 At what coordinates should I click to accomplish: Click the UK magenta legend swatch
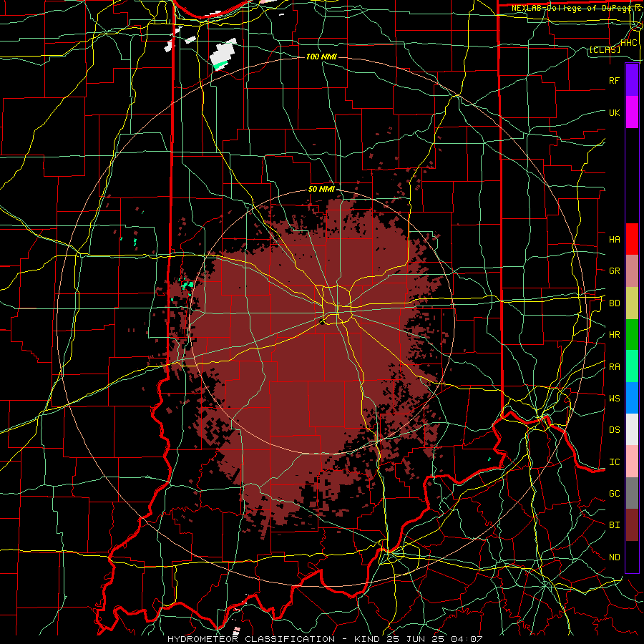pyautogui.click(x=632, y=112)
